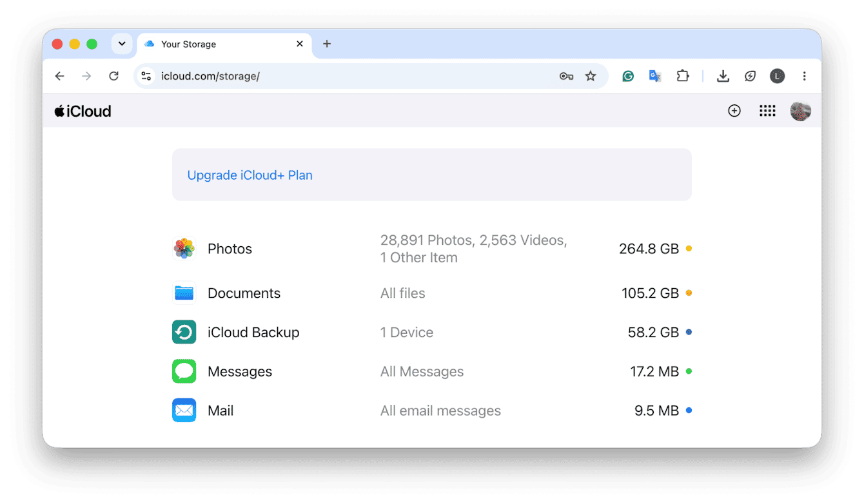Click the password key icon
Image resolution: width=864 pixels, height=504 pixels.
[x=566, y=76]
